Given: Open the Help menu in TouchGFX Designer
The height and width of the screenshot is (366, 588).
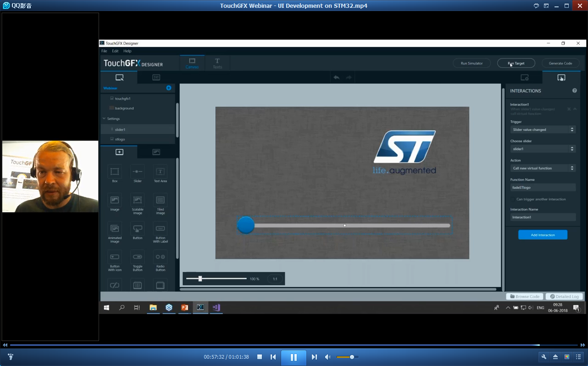Looking at the screenshot, I should 128,51.
